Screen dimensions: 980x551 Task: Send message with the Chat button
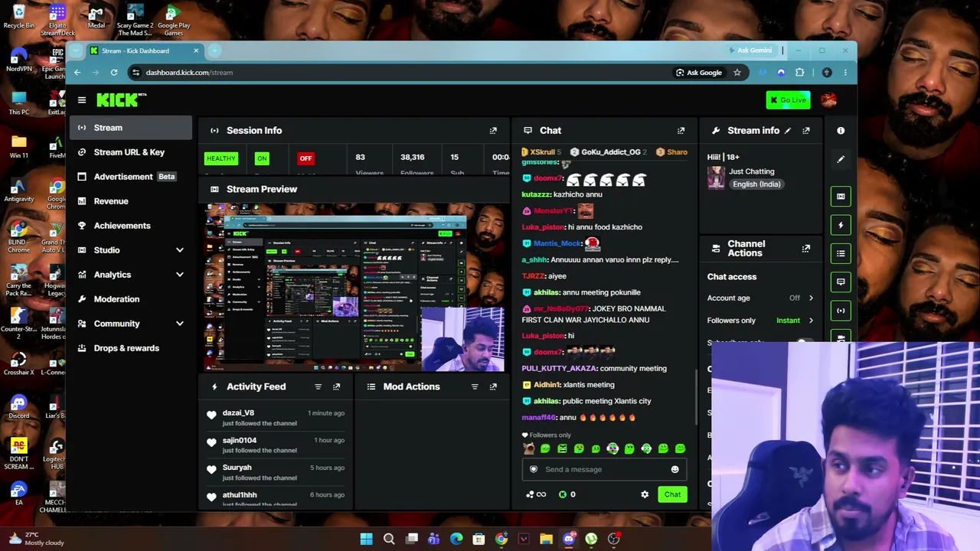pyautogui.click(x=672, y=494)
